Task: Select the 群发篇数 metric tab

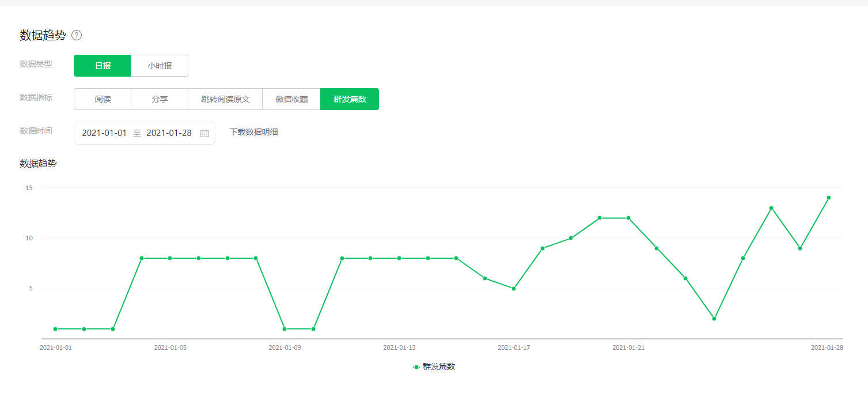Action: tap(350, 99)
